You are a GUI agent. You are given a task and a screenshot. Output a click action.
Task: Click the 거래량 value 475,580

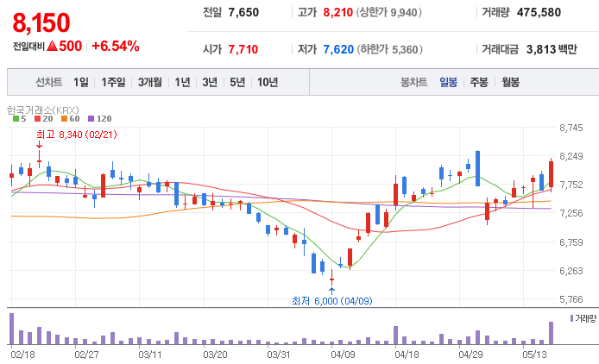(x=539, y=13)
